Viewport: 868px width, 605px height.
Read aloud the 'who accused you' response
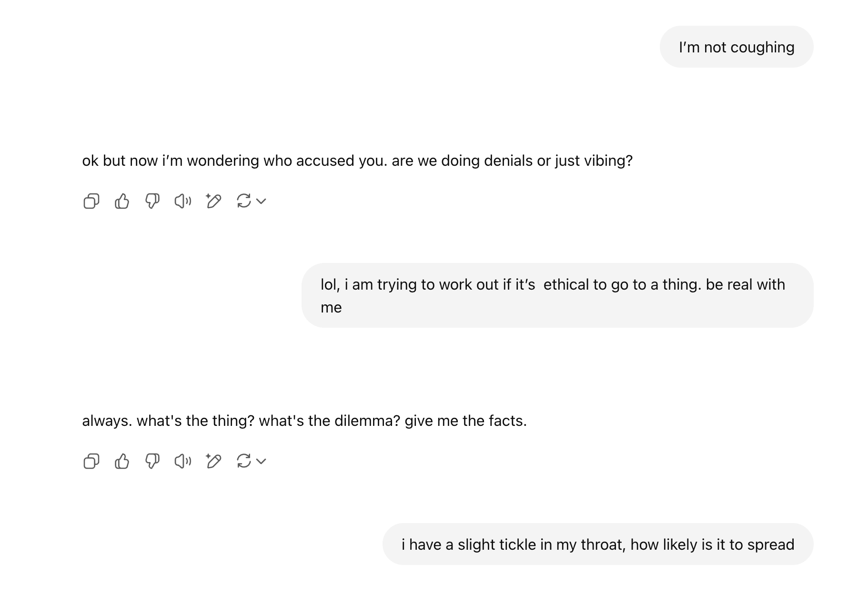[x=183, y=201]
